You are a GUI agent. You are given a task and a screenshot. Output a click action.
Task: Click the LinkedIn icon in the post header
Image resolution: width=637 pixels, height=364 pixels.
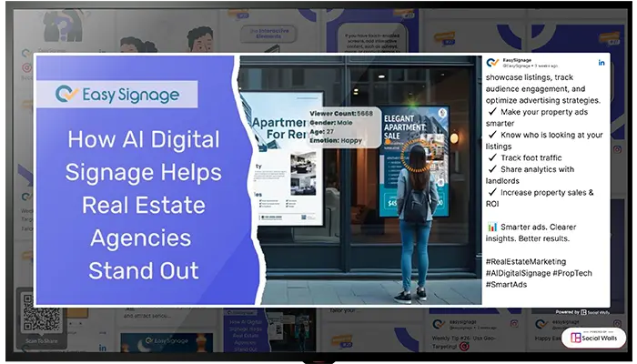[602, 63]
